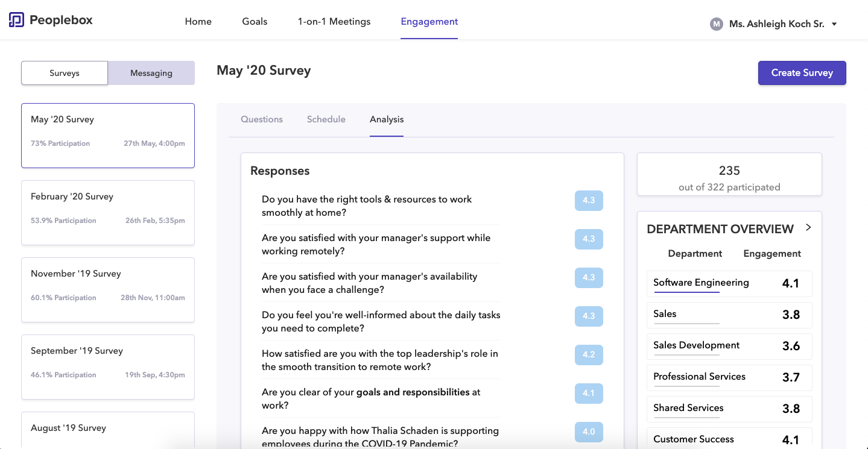Go to the Goals nav item

pos(255,22)
